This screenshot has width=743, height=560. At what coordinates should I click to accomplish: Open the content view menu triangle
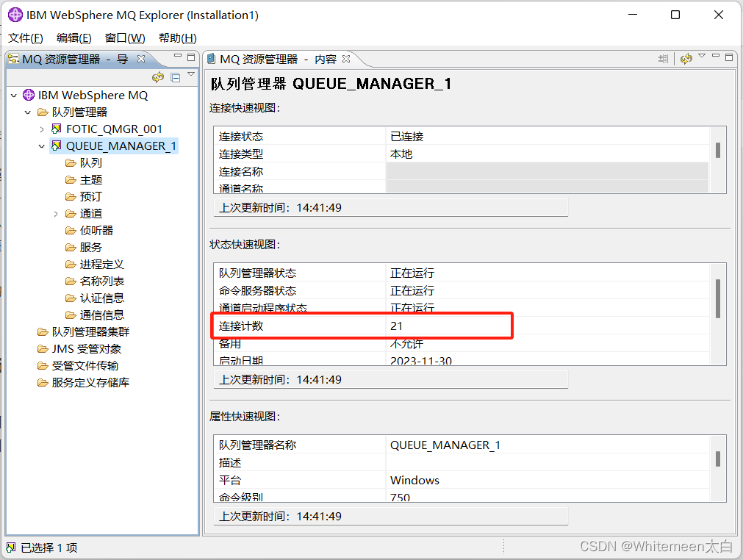702,56
